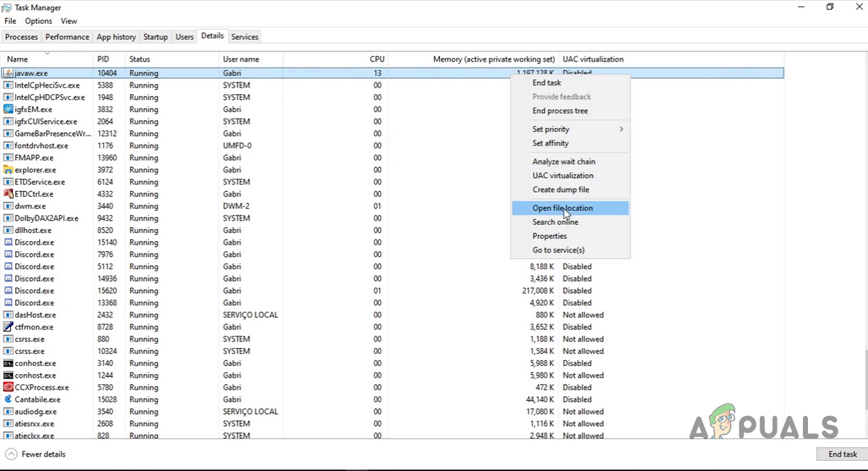
Task: Sort processes by the Name column header
Action: pyautogui.click(x=17, y=59)
